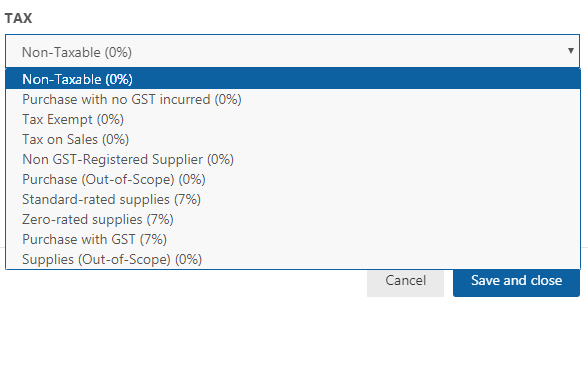Choose Purchase (Out-of-Scope) (0%) entry

[293, 179]
